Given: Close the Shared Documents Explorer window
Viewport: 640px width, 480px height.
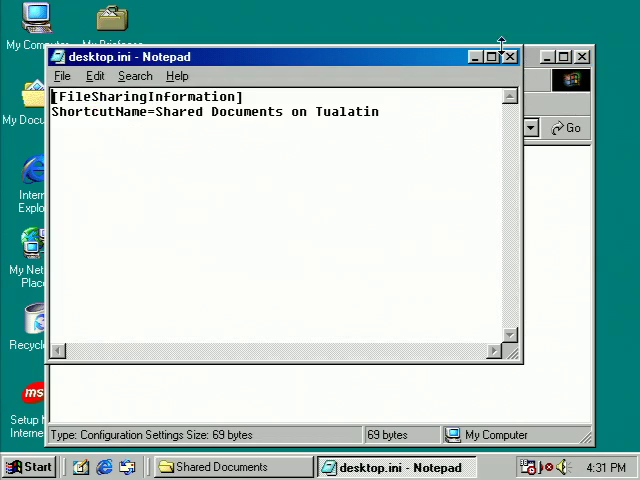Looking at the screenshot, I should pyautogui.click(x=582, y=57).
